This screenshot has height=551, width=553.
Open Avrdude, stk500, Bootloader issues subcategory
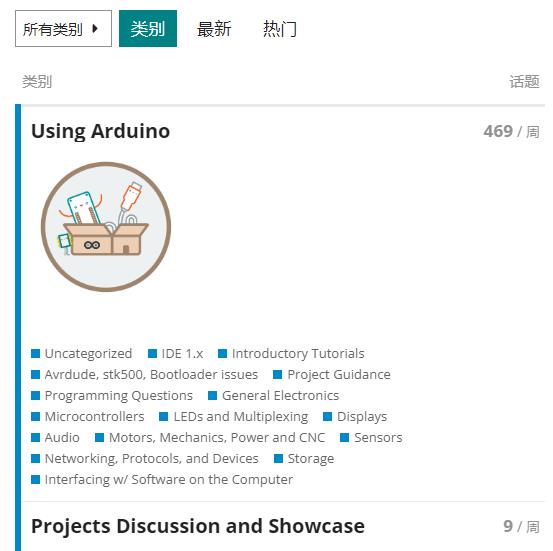click(x=151, y=375)
